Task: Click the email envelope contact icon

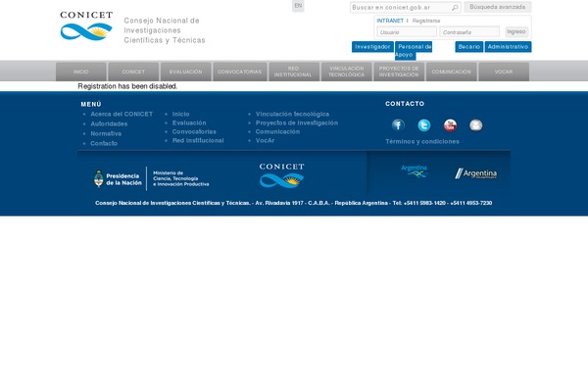Action: [x=476, y=124]
